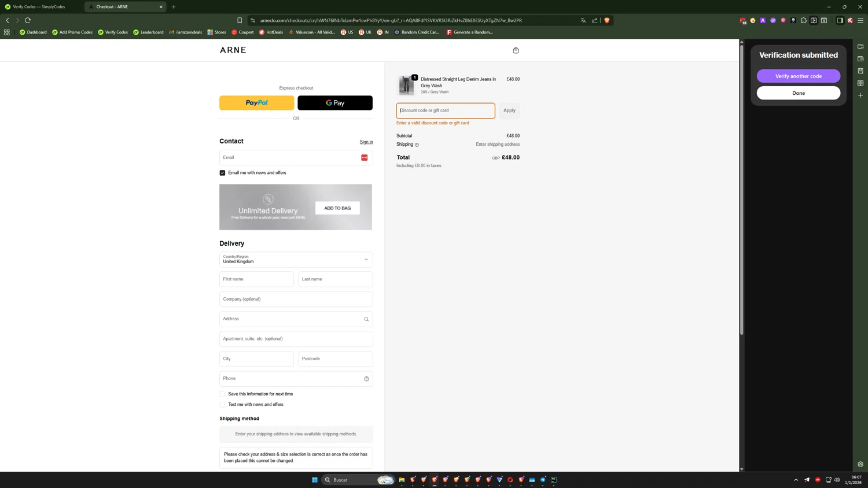
Task: Open the Dashboard bookmark
Action: (33, 32)
